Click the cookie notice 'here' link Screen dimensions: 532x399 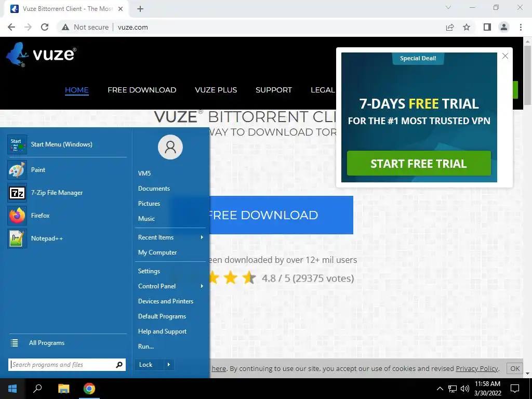click(x=219, y=368)
